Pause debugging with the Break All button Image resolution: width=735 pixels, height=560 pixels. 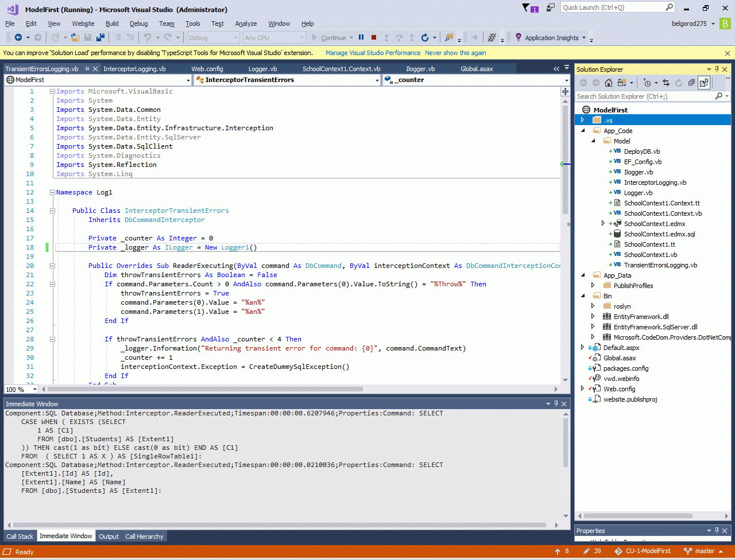coord(361,38)
